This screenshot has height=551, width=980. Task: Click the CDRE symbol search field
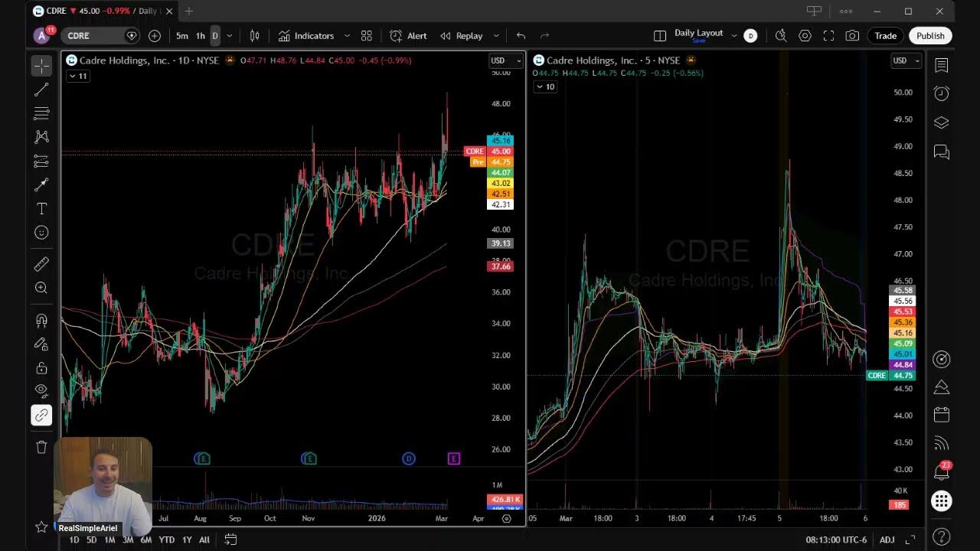pos(100,36)
